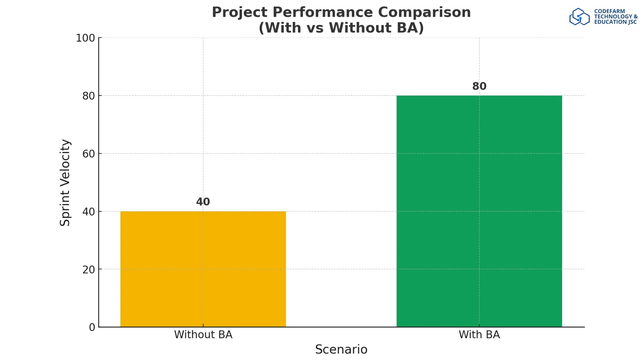The height and width of the screenshot is (362, 644).
Task: Click the EDUCATION JSC text in the logo
Action: (615, 22)
